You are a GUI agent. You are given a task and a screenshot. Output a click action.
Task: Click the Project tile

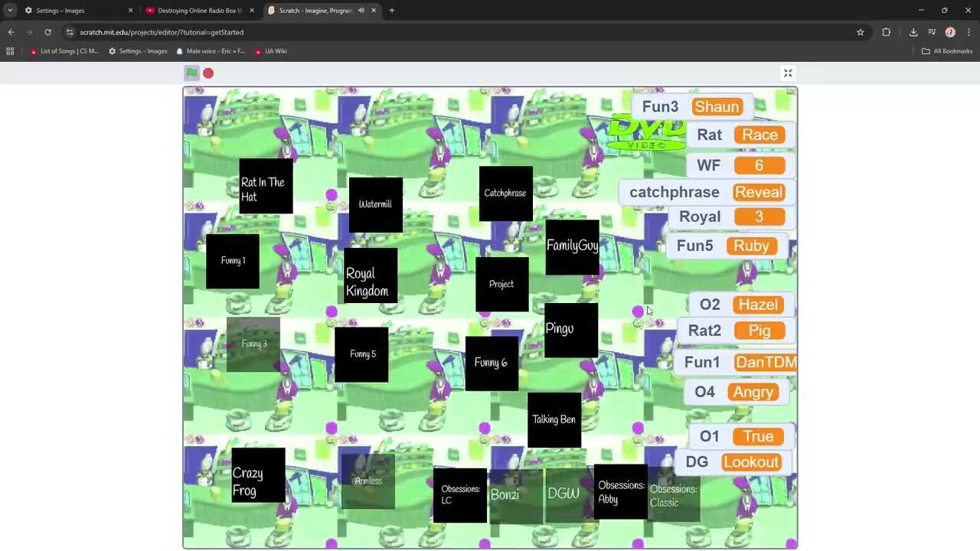coord(502,285)
